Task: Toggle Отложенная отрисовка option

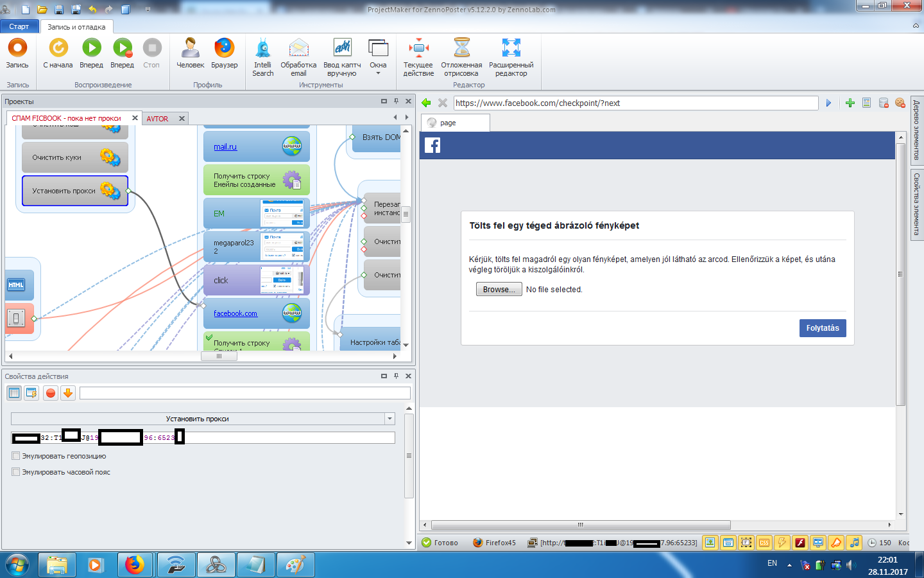Action: click(461, 57)
